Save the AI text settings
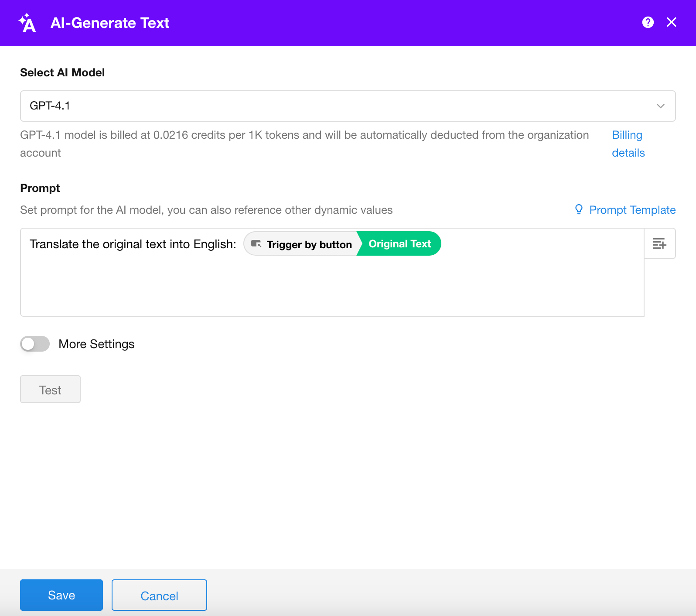This screenshot has width=696, height=616. (61, 595)
